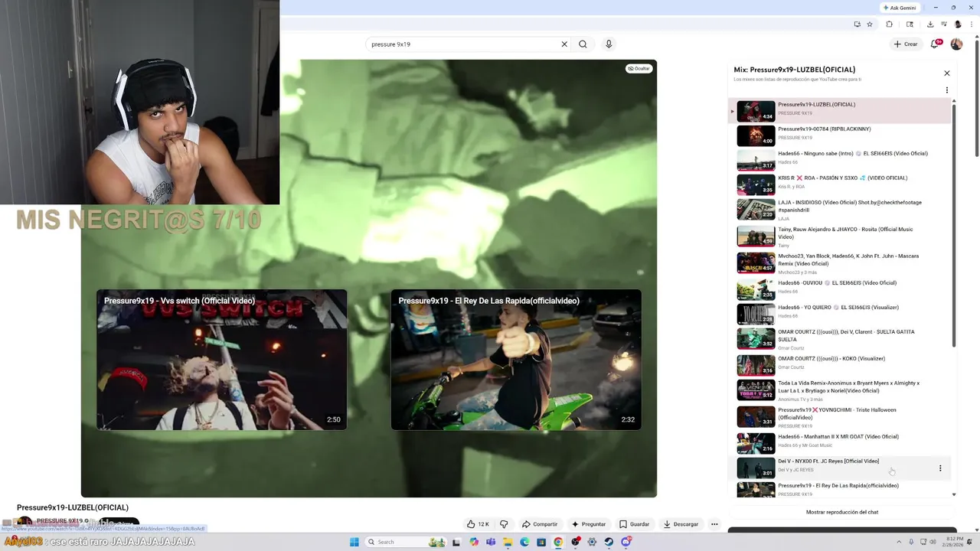The image size is (980, 551).
Task: Open Microsoft Teams from the taskbar
Action: (x=491, y=542)
